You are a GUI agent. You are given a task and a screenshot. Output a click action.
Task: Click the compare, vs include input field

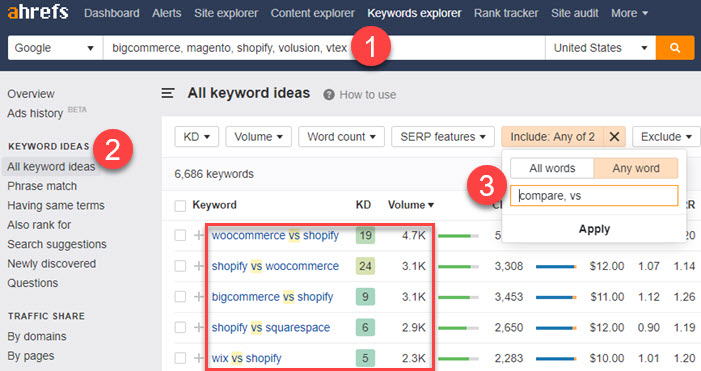tap(594, 196)
